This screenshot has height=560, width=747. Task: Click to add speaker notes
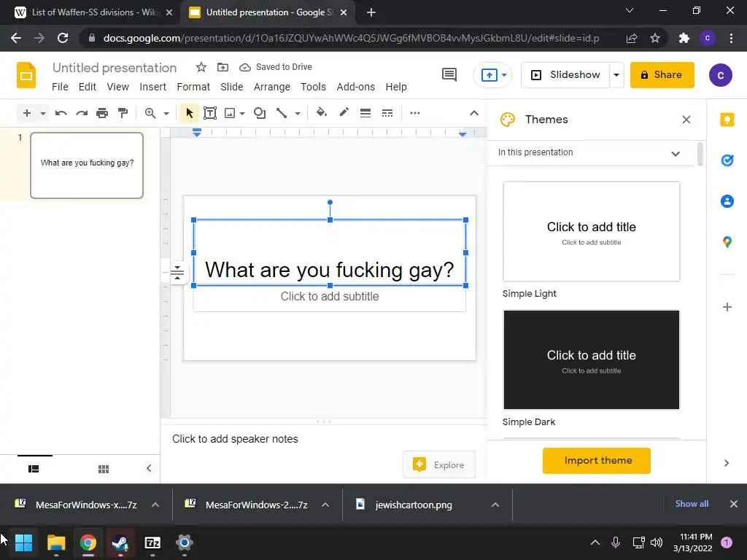coord(236,439)
